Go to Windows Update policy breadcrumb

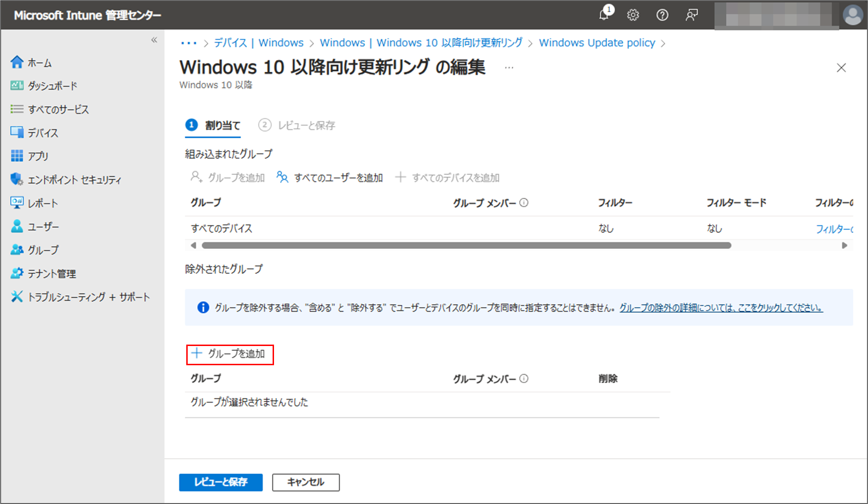[x=597, y=43]
